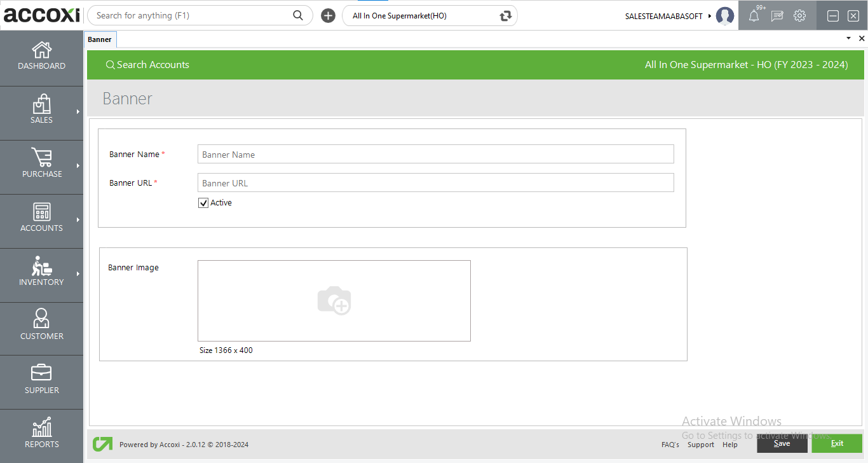Screen dimensions: 868x463
Task: Click the notifications bell icon
Action: tap(754, 16)
